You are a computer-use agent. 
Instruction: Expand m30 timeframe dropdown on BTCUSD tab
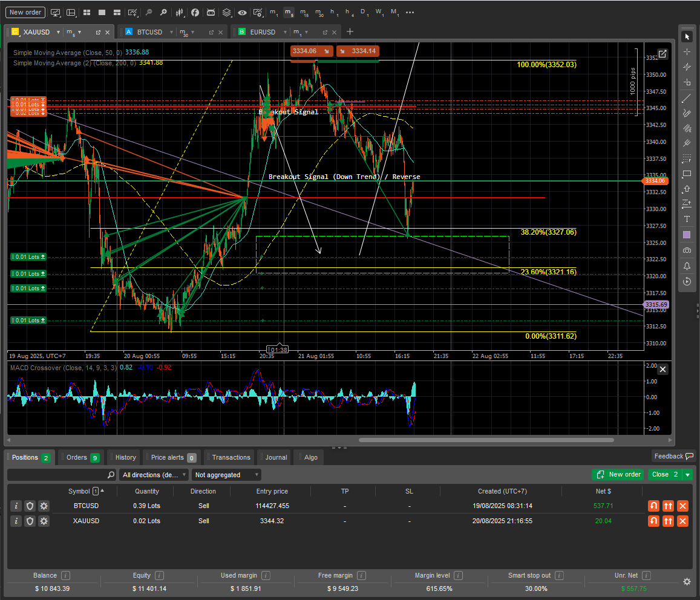[x=193, y=32]
